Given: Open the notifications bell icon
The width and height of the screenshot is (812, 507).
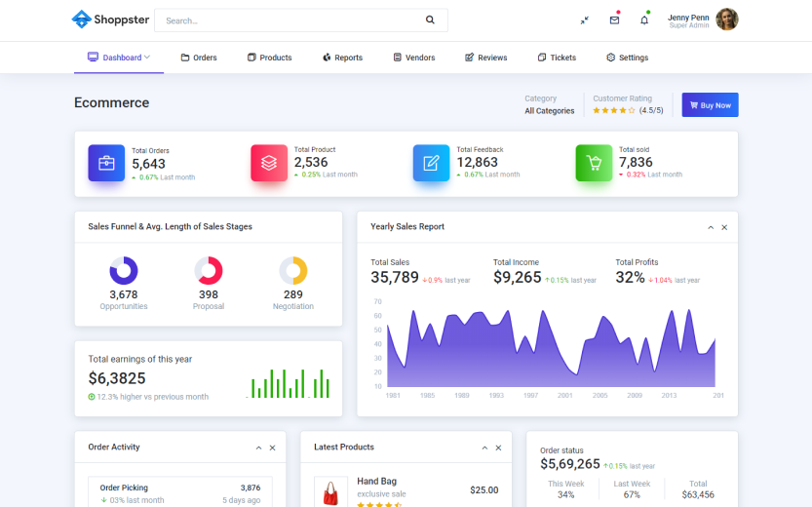Looking at the screenshot, I should [644, 20].
